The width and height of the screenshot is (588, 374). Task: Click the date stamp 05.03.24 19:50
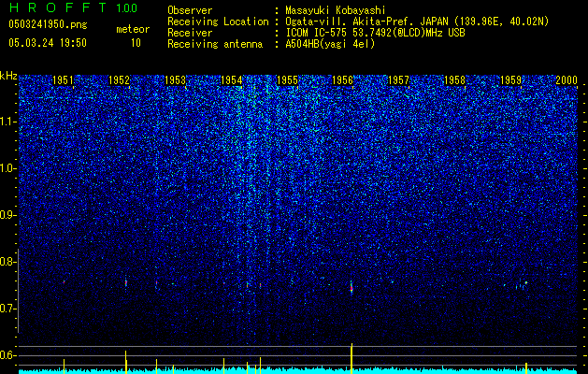(x=48, y=43)
